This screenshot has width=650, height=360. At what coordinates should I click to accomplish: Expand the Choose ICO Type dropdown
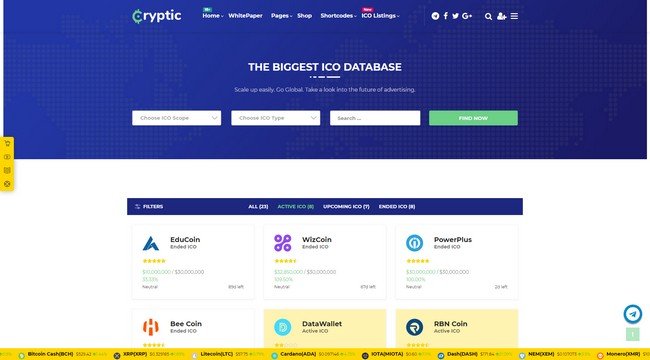pyautogui.click(x=276, y=118)
